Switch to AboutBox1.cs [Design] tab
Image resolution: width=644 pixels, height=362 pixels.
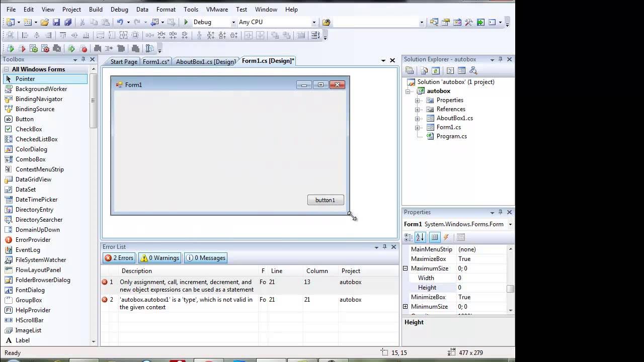pos(206,61)
